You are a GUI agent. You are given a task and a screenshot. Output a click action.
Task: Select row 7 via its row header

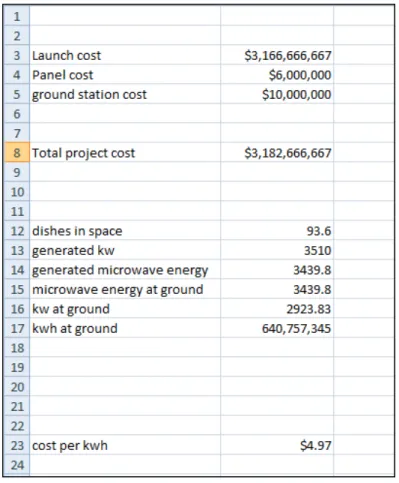tap(17, 133)
